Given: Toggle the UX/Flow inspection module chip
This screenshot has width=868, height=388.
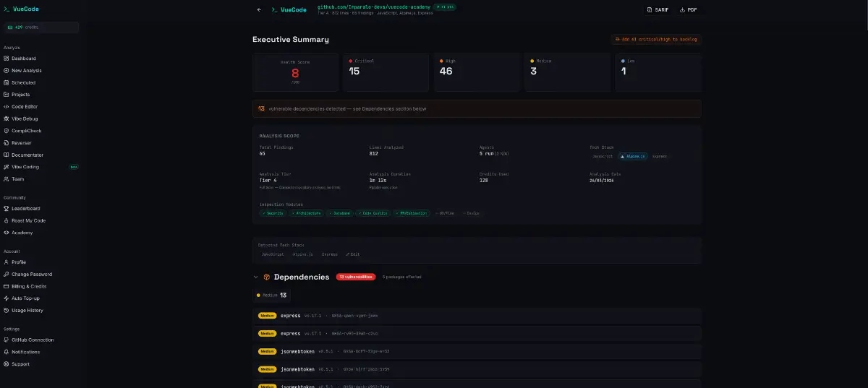Looking at the screenshot, I should pyautogui.click(x=445, y=213).
